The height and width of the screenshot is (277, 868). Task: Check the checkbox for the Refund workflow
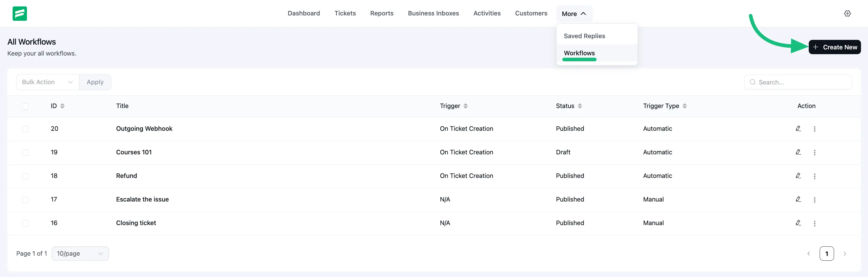coord(26,176)
